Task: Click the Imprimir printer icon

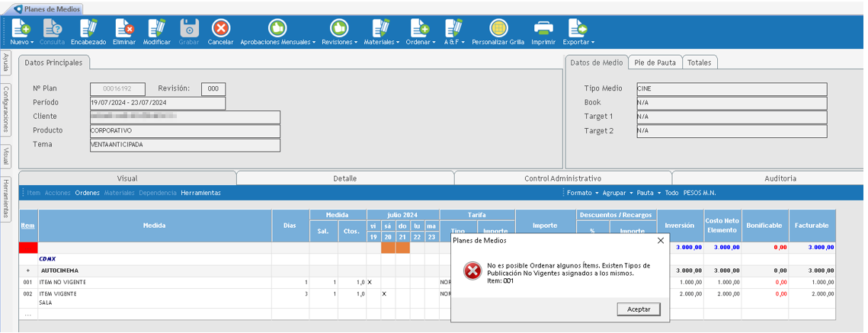Action: pos(543,27)
